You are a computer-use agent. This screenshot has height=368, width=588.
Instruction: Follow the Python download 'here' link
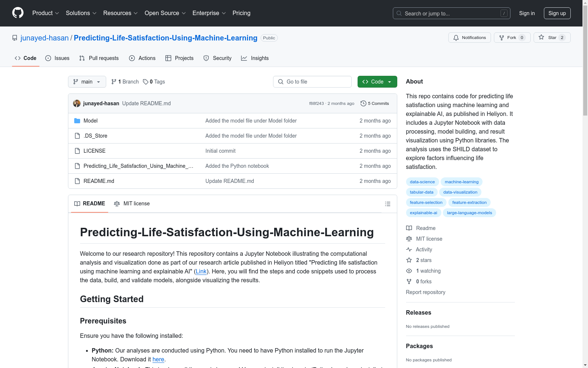pyautogui.click(x=158, y=359)
